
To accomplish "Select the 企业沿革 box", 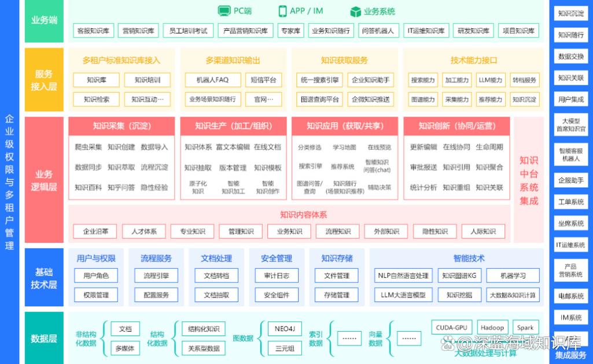I will (95, 232).
